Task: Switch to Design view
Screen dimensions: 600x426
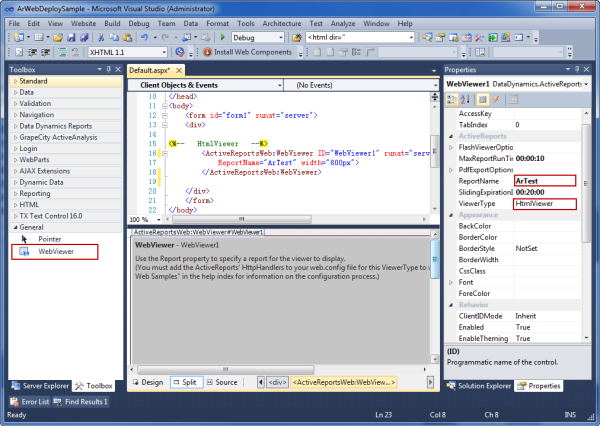Action: pos(148,382)
